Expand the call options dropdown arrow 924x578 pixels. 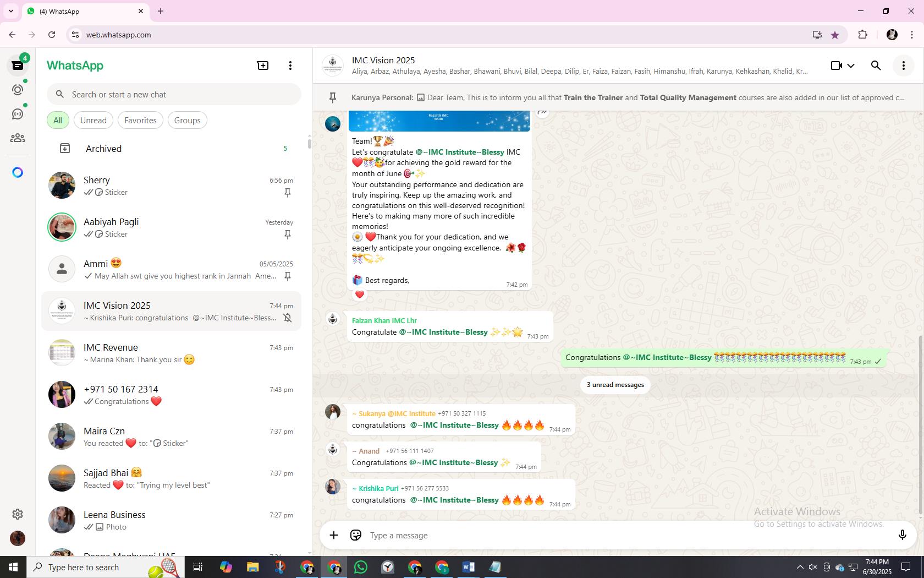pos(851,66)
